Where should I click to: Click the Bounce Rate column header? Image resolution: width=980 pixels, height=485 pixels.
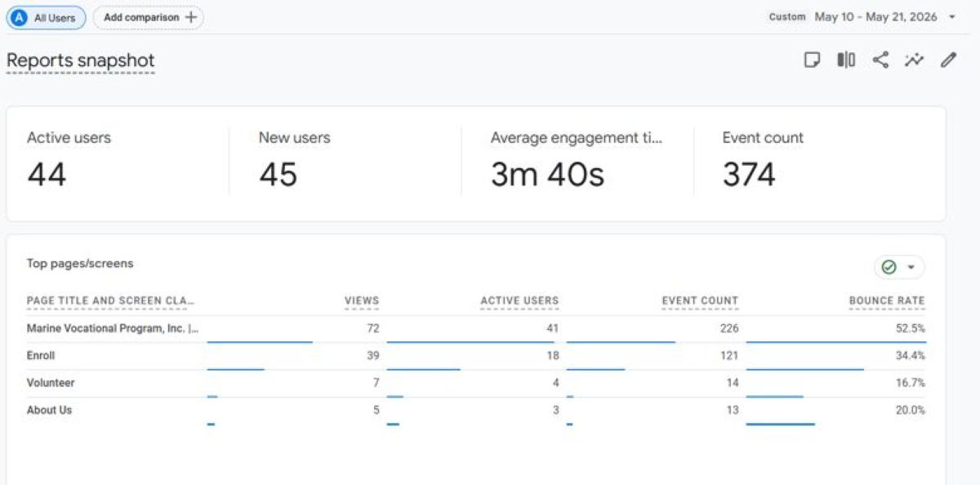click(x=887, y=300)
